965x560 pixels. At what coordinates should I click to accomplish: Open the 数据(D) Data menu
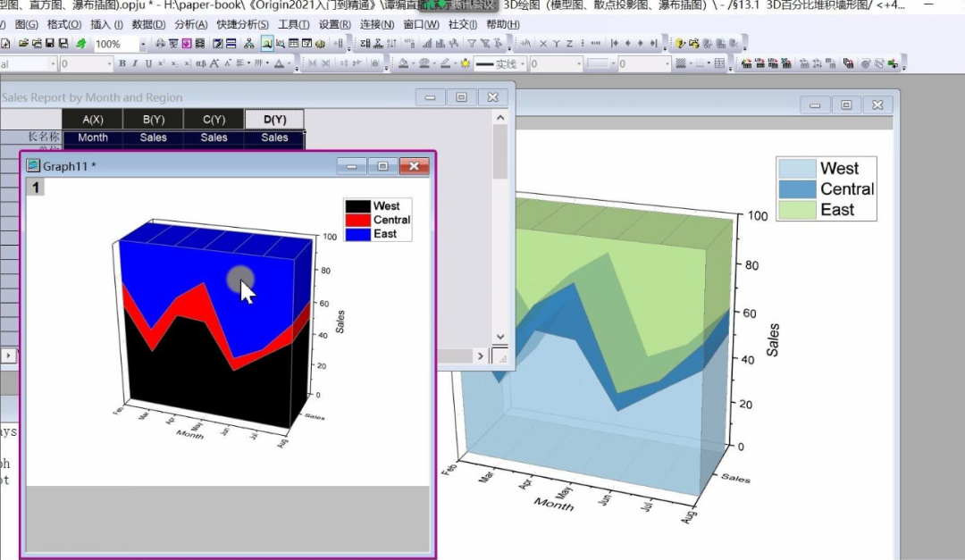[x=148, y=25]
